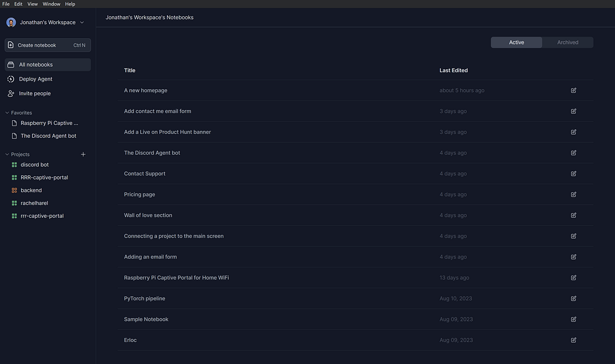Open the Raspberry Pi Captive favorite
615x364 pixels.
(x=49, y=123)
